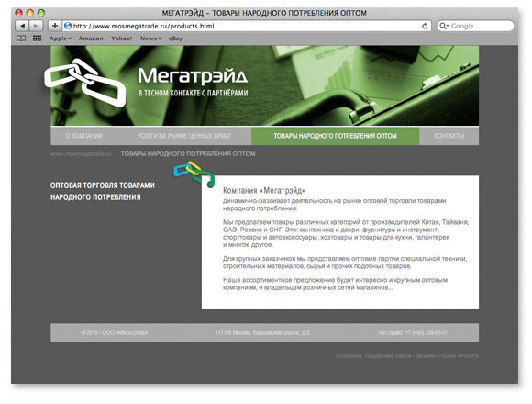
Task: Show Top Sites grid icon
Action: coord(37,39)
